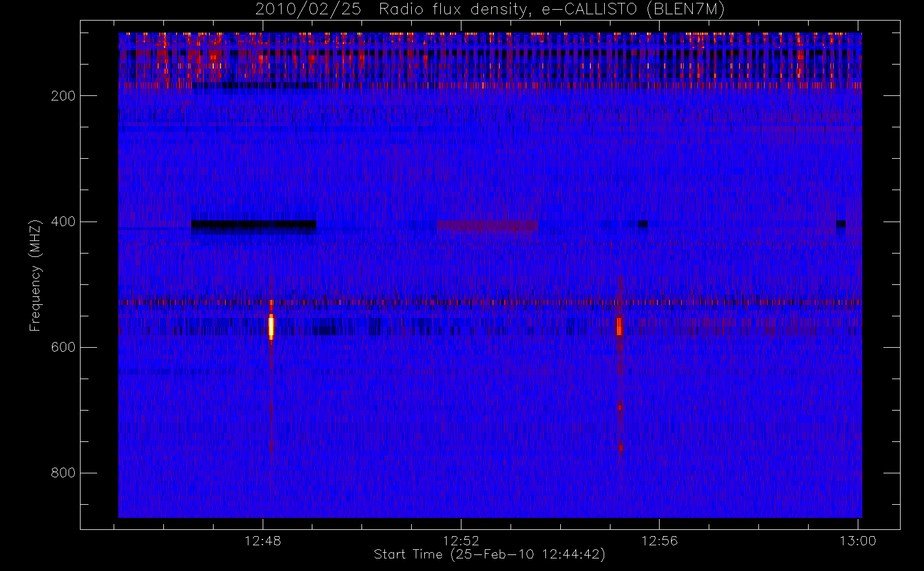
Task: Click the 800 frequency tick label
Action: [63, 473]
